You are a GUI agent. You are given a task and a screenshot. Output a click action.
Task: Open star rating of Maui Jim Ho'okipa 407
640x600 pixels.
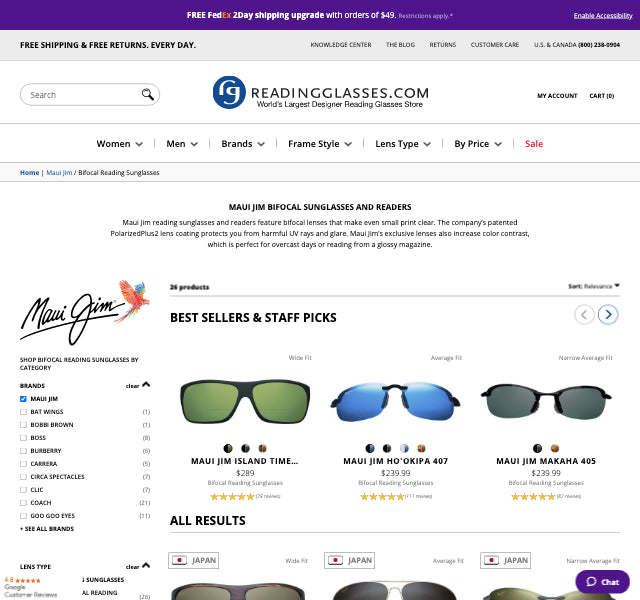382,497
